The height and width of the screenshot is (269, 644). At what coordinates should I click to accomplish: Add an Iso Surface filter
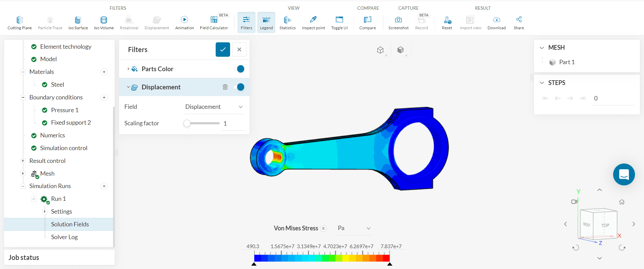click(x=78, y=23)
